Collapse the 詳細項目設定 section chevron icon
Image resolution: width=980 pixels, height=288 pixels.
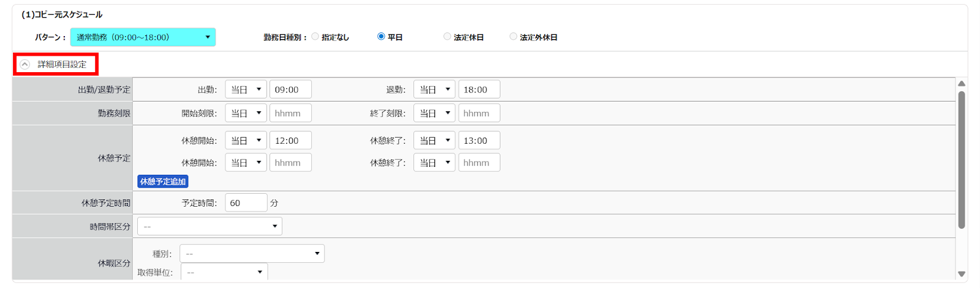[x=25, y=64]
